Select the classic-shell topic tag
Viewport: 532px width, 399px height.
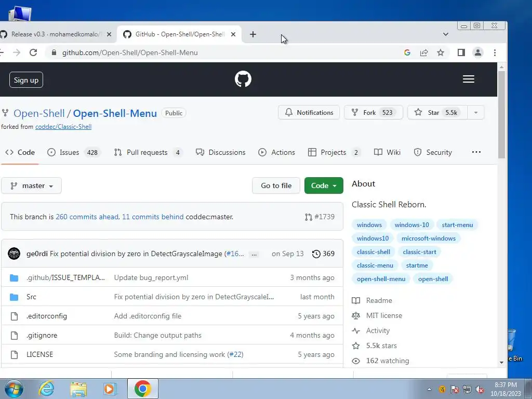point(373,252)
